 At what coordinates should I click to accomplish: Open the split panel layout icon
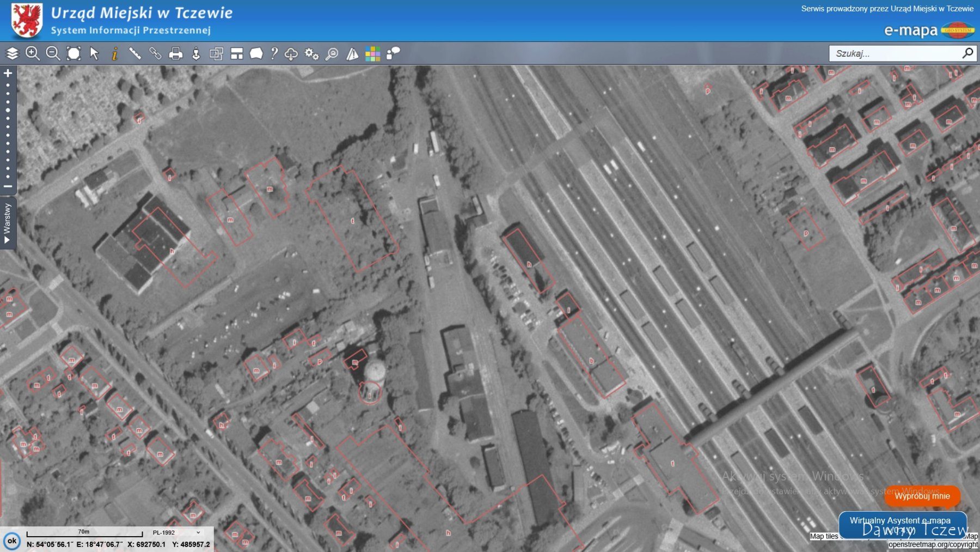(x=237, y=53)
